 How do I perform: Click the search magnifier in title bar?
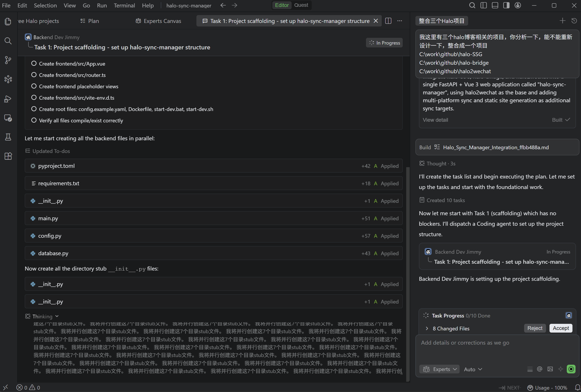coord(472,5)
